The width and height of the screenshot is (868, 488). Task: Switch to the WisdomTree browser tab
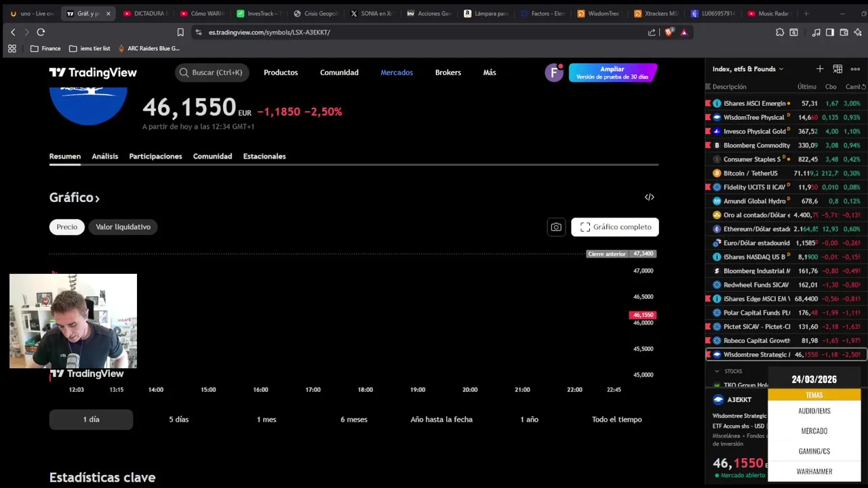599,14
